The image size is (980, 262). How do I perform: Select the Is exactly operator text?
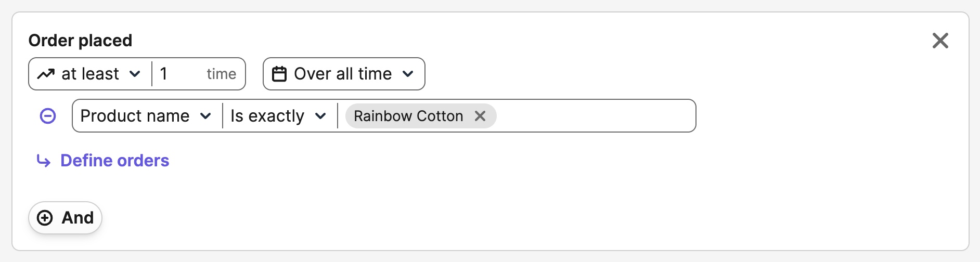pyautogui.click(x=267, y=116)
